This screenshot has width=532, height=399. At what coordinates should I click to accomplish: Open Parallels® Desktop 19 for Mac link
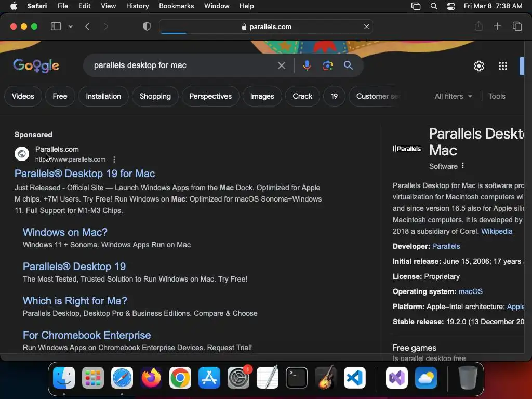(85, 174)
